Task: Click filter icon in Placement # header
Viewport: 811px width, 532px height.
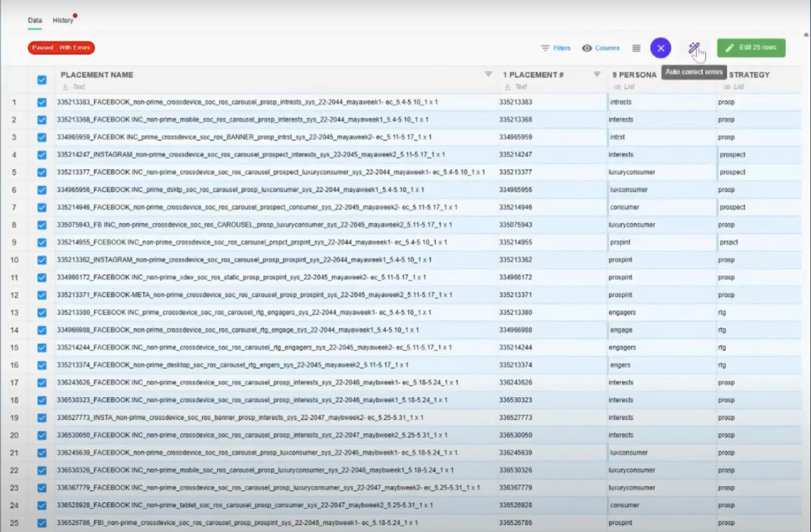Action: pyautogui.click(x=597, y=75)
